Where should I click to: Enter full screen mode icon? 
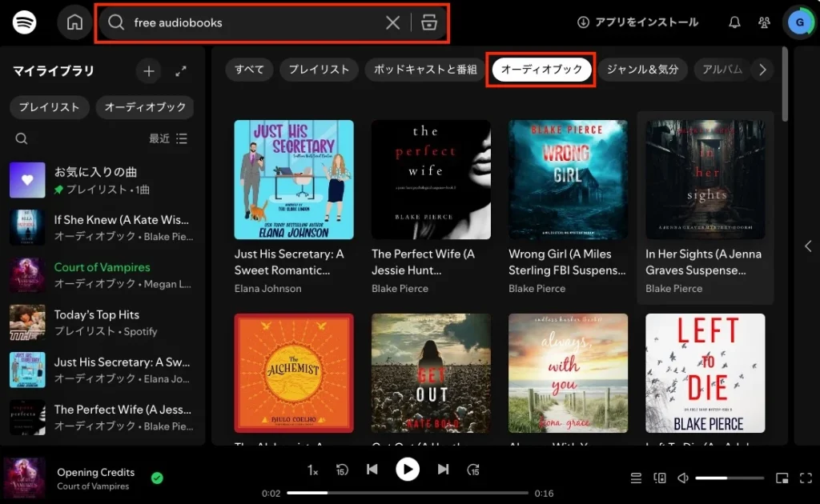coord(806,478)
